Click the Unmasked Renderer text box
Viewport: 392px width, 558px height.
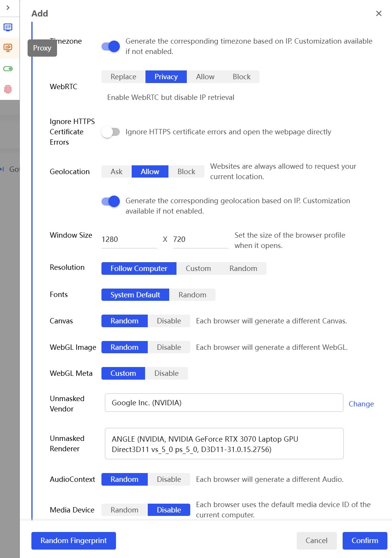[x=224, y=444]
